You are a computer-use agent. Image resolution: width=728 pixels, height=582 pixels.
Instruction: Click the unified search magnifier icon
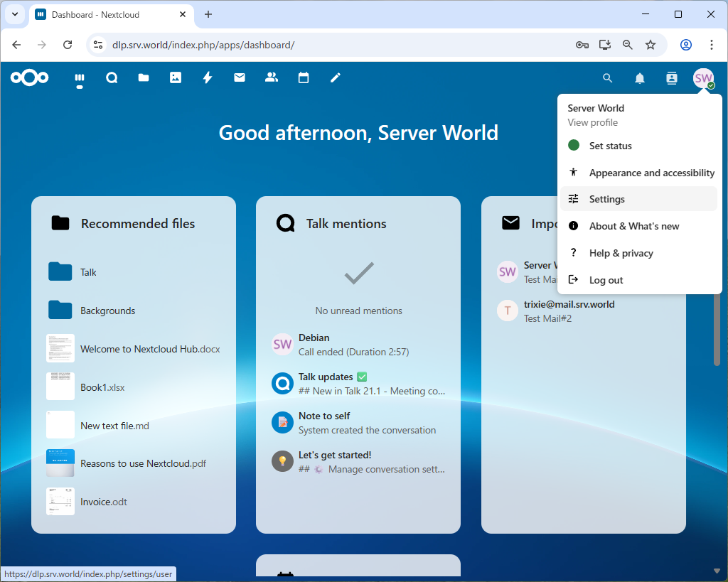(607, 78)
